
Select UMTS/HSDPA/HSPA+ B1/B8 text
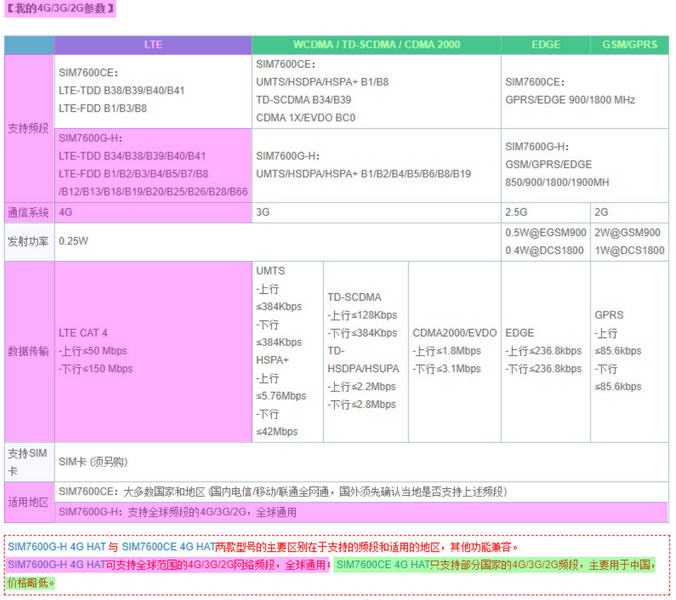(322, 82)
